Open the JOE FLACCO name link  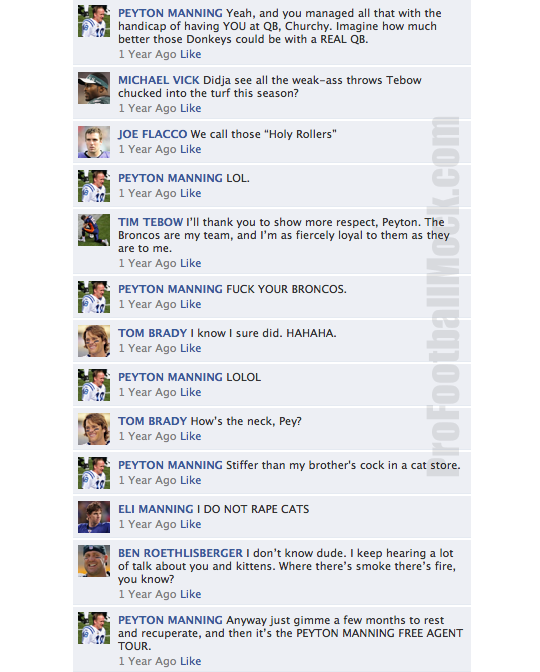[x=153, y=134]
